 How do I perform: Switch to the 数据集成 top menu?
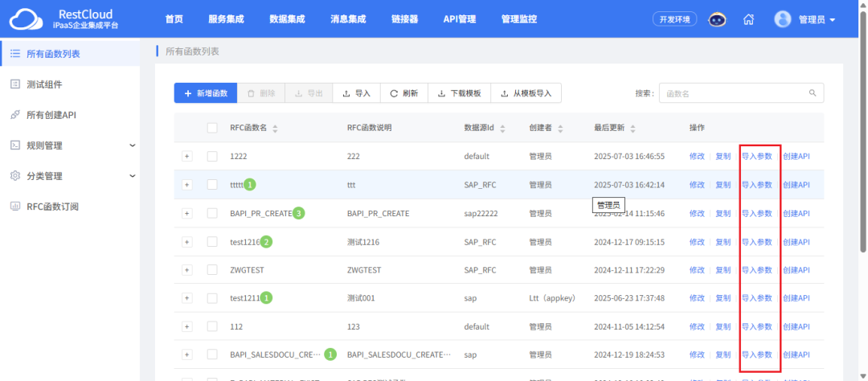pyautogui.click(x=287, y=19)
